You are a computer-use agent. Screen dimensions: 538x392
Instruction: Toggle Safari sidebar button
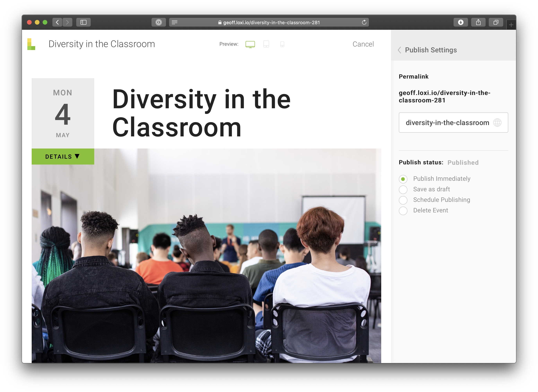coord(83,22)
